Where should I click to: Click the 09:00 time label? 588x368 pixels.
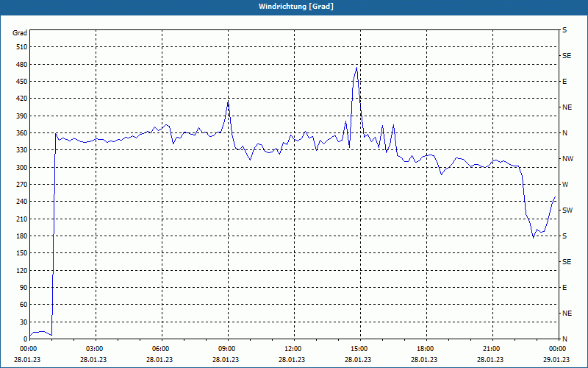tap(226, 348)
